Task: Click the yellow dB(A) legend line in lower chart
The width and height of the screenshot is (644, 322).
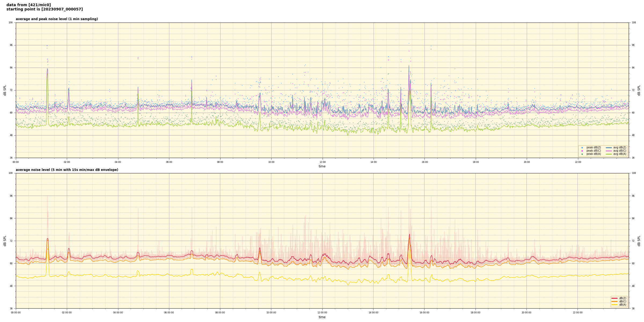Action: [x=614, y=305]
